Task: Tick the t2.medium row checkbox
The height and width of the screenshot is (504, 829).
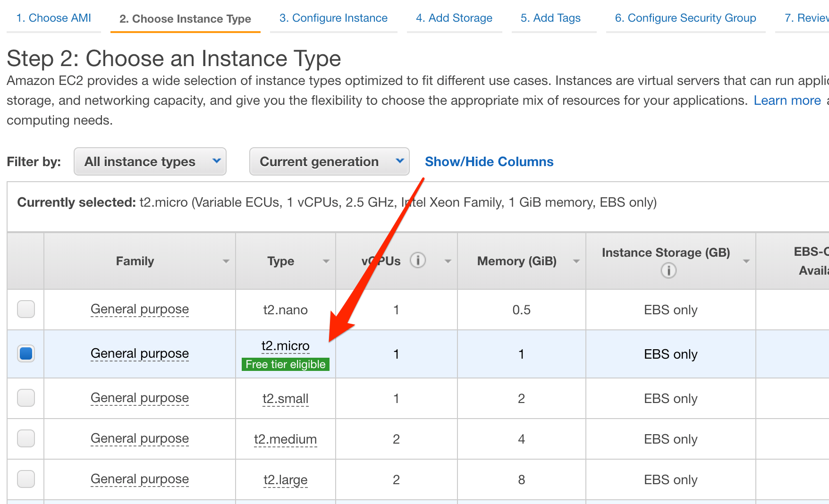Action: click(x=26, y=438)
